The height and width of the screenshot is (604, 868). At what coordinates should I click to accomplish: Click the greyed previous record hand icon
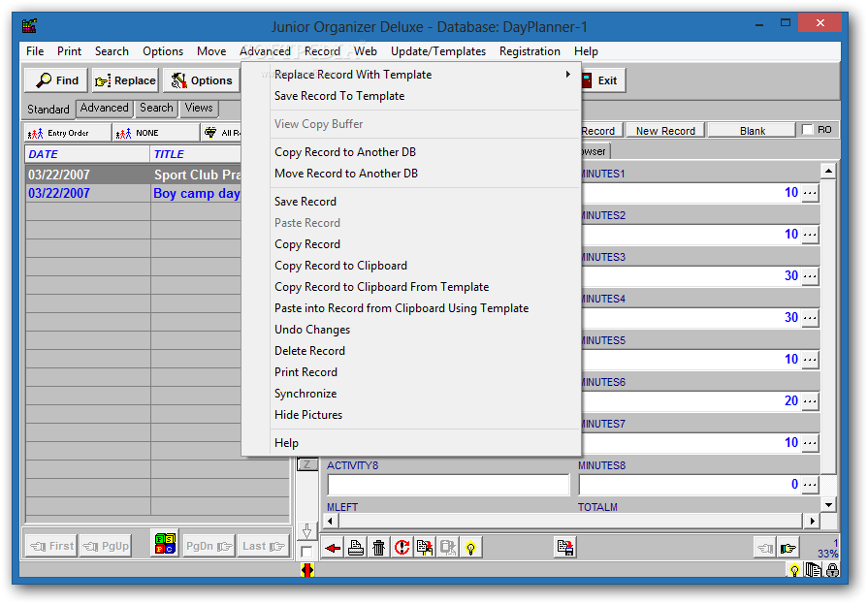click(x=765, y=548)
